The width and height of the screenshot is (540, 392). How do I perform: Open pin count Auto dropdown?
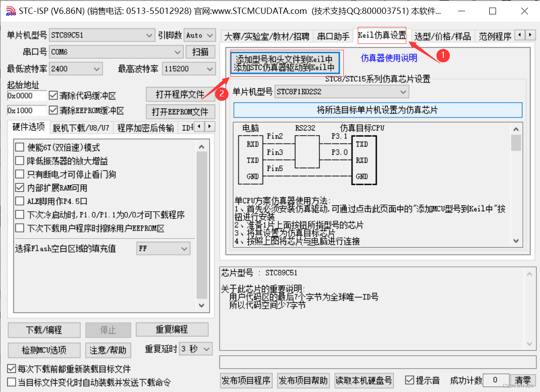[x=199, y=35]
